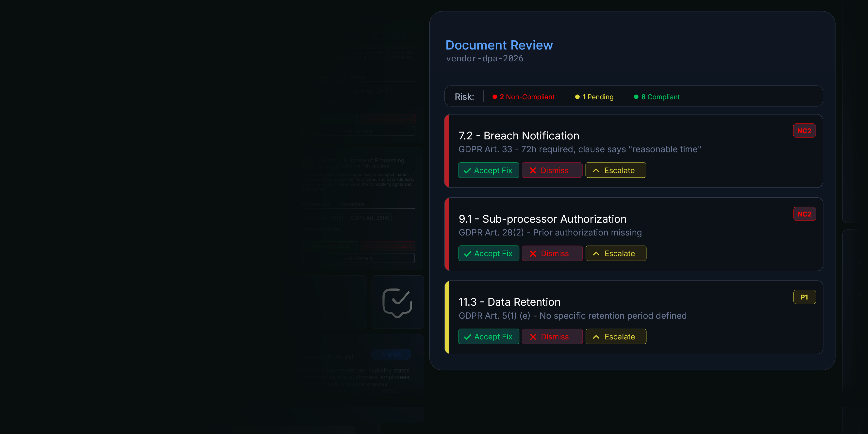Dismiss the 11.3 Data Retention issue
Image resolution: width=868 pixels, height=434 pixels.
(x=552, y=337)
